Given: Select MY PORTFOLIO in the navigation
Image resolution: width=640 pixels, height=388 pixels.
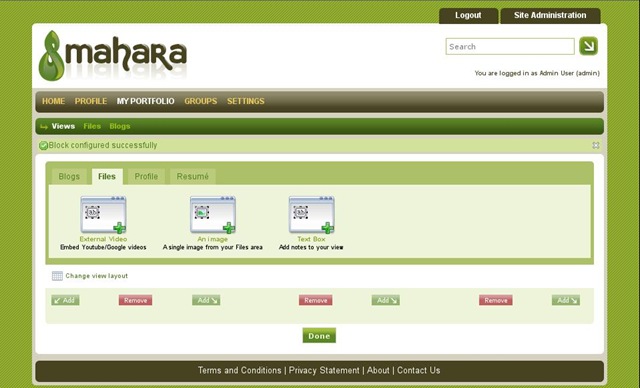Looking at the screenshot, I should tap(145, 101).
